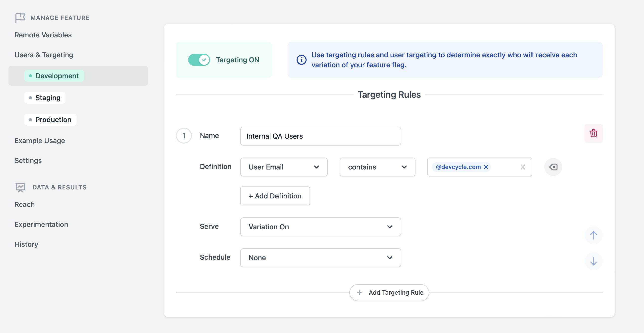Click the Add Targeting Rule button
The image size is (644, 333).
(x=389, y=292)
